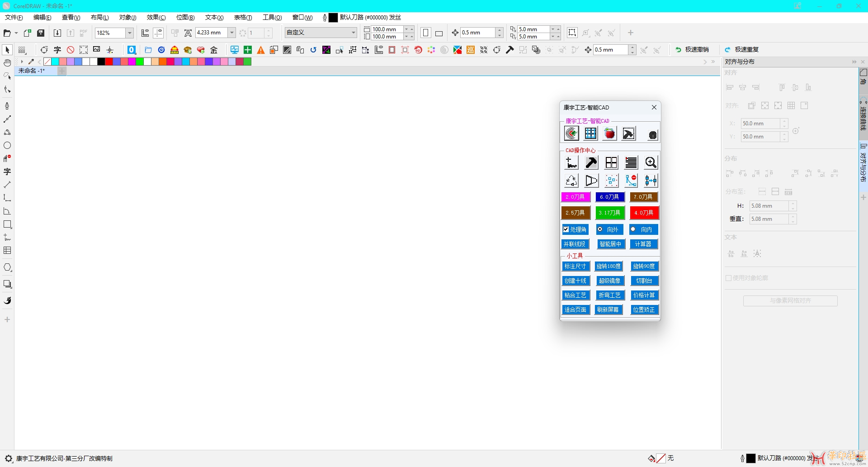Click the 旋转180度 button
Screen dimensions: 868x467
pyautogui.click(x=609, y=266)
